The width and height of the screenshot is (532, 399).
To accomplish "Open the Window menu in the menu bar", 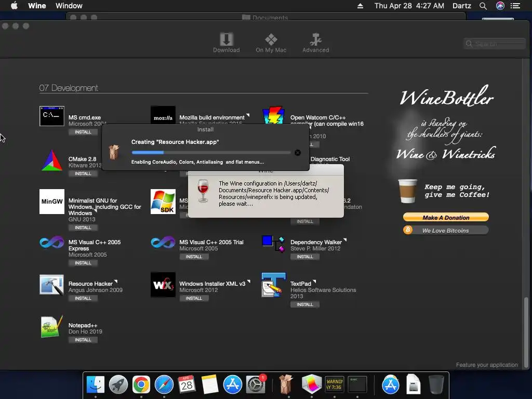I will point(69,6).
